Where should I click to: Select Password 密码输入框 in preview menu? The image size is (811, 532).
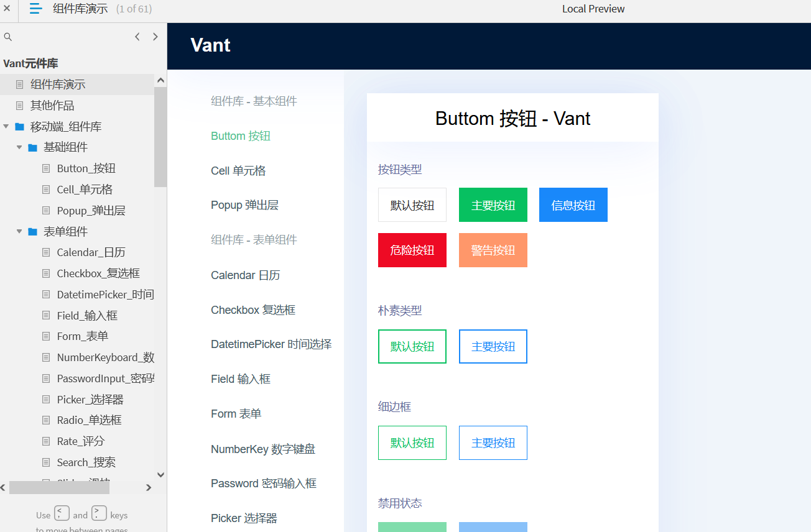(264, 484)
